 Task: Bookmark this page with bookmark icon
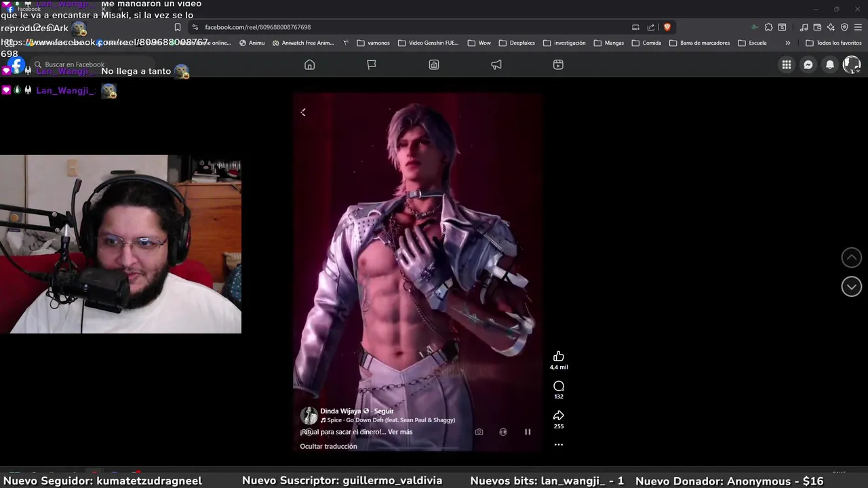(178, 27)
